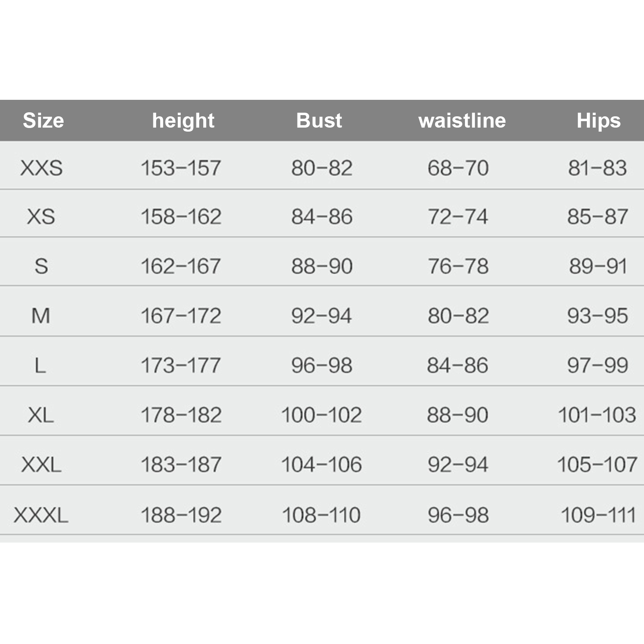Click the Bust column header
This screenshot has height=644, width=644.
[x=319, y=120]
